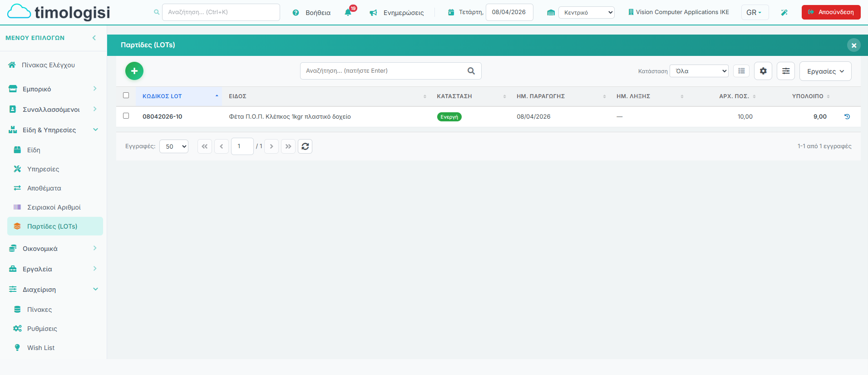This screenshot has height=375, width=868.
Task: Open Σειριακοί Αριθμοί submenu item
Action: coord(55,207)
